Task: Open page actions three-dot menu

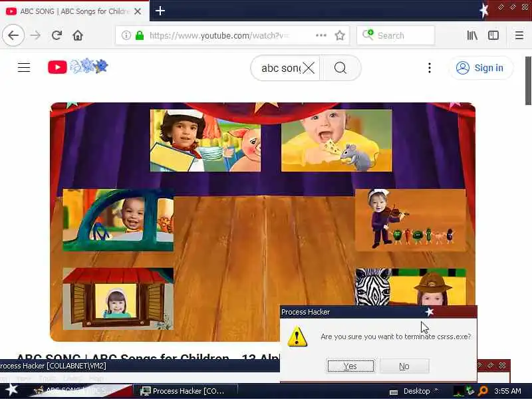Action: [x=321, y=35]
